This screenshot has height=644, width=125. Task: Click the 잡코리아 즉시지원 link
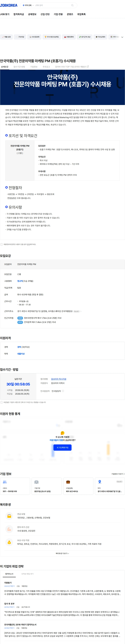click(x=59, y=379)
